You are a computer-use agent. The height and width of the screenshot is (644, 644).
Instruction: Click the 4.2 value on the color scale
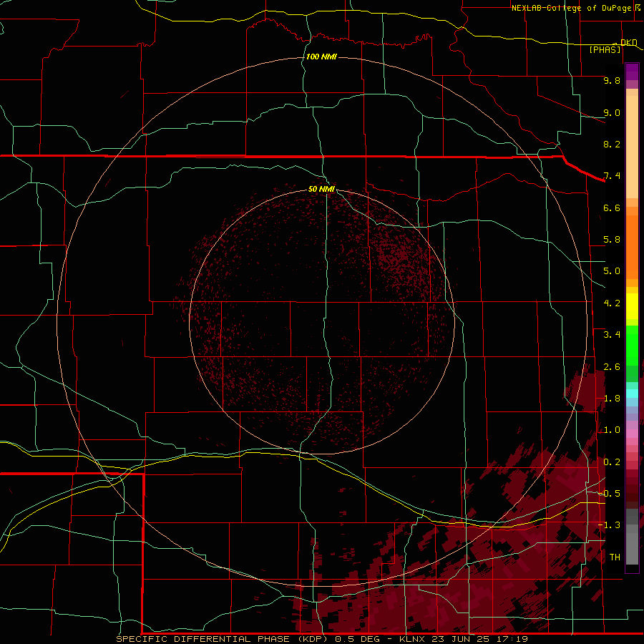point(612,303)
